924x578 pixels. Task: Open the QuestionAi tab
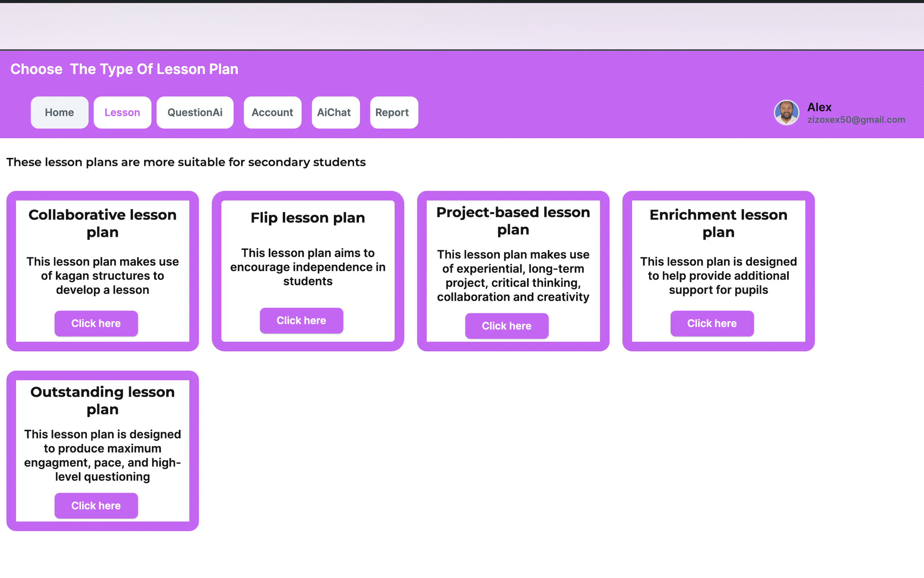click(x=195, y=112)
